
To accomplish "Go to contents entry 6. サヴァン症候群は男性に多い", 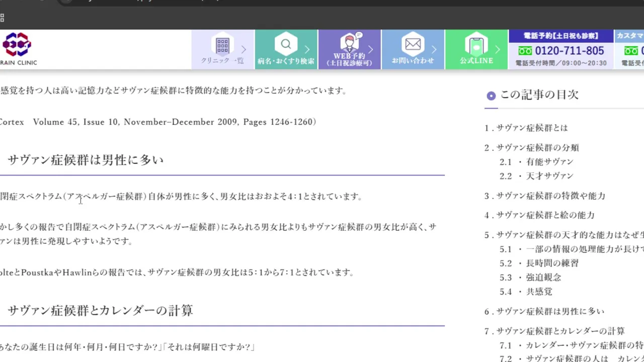I will pyautogui.click(x=544, y=311).
